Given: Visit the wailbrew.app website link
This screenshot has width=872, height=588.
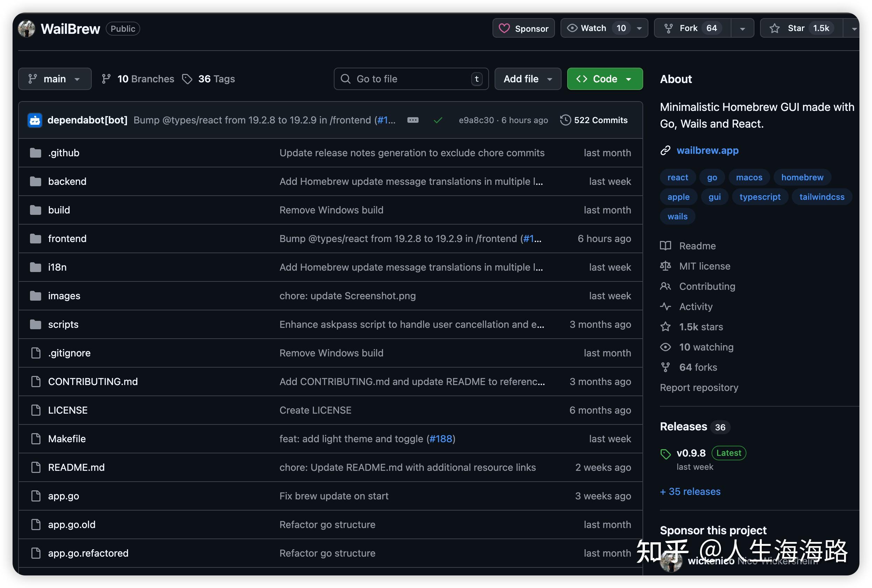Looking at the screenshot, I should click(707, 150).
